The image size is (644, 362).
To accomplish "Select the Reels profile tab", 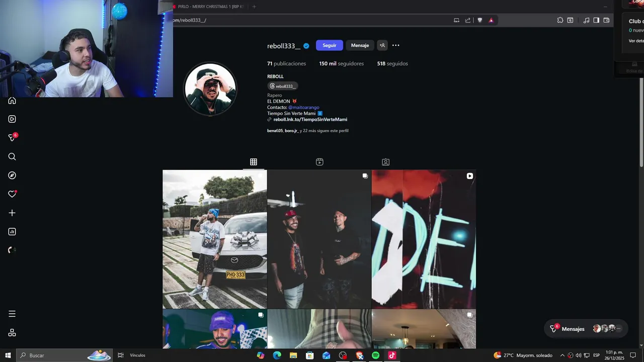I will pos(319,162).
